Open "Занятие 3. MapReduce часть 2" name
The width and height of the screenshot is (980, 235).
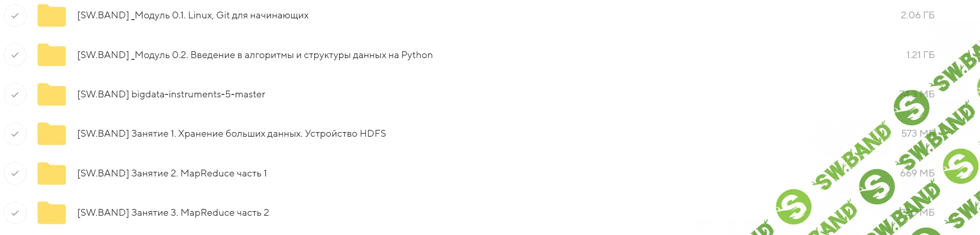tap(173, 213)
